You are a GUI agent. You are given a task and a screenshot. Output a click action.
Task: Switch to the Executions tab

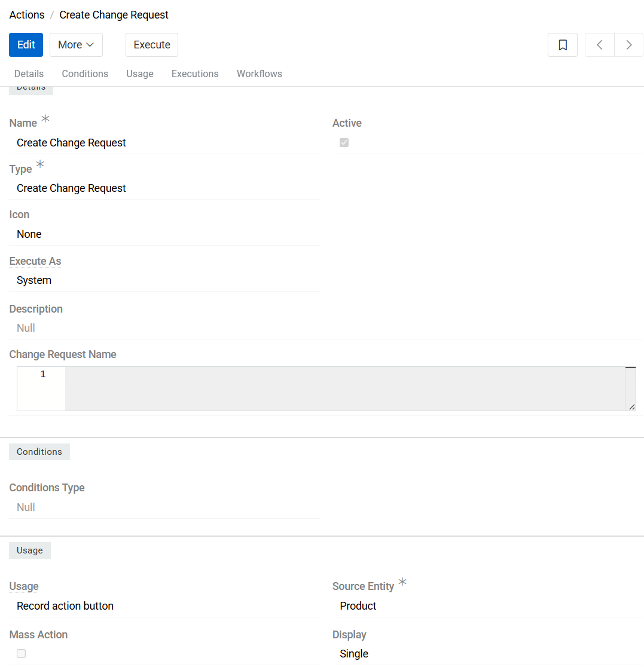pyautogui.click(x=194, y=74)
